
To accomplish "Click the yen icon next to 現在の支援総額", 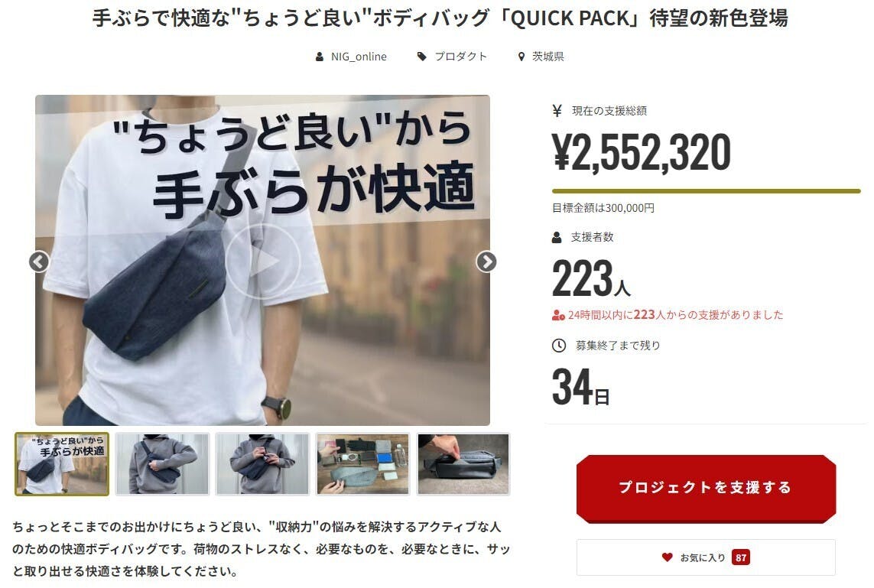I will 557,110.
